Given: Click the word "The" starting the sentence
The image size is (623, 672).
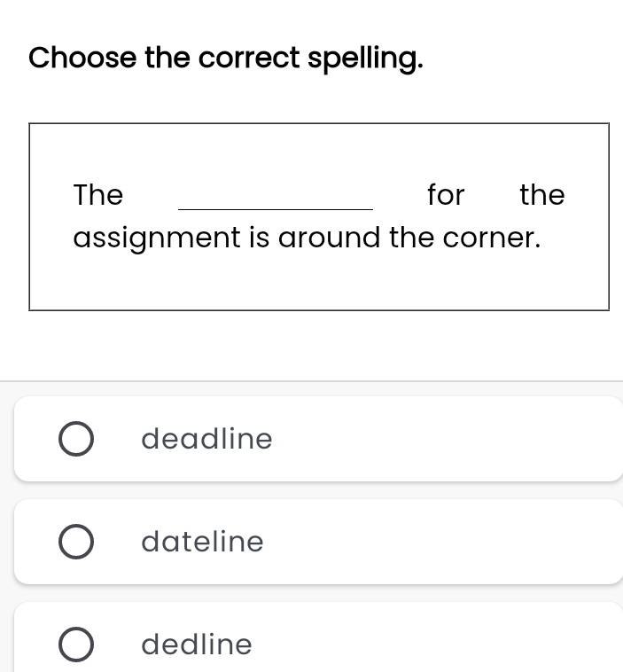Looking at the screenshot, I should pyautogui.click(x=98, y=195).
